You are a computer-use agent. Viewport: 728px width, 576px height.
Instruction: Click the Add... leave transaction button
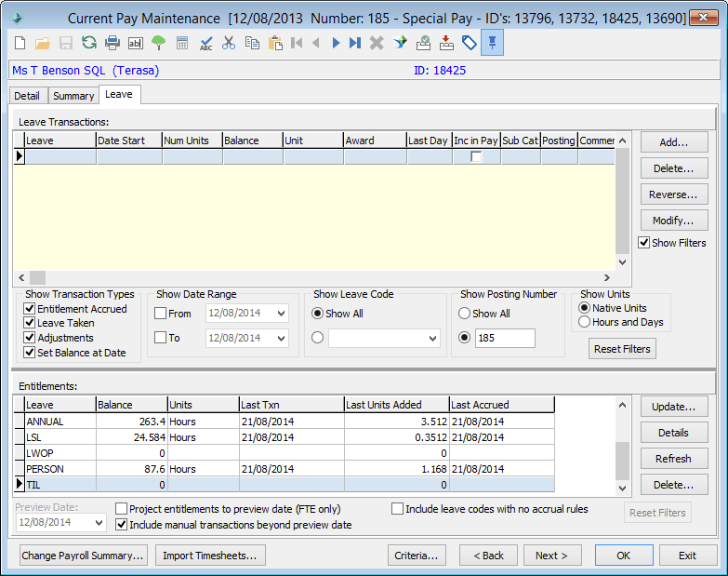point(674,142)
